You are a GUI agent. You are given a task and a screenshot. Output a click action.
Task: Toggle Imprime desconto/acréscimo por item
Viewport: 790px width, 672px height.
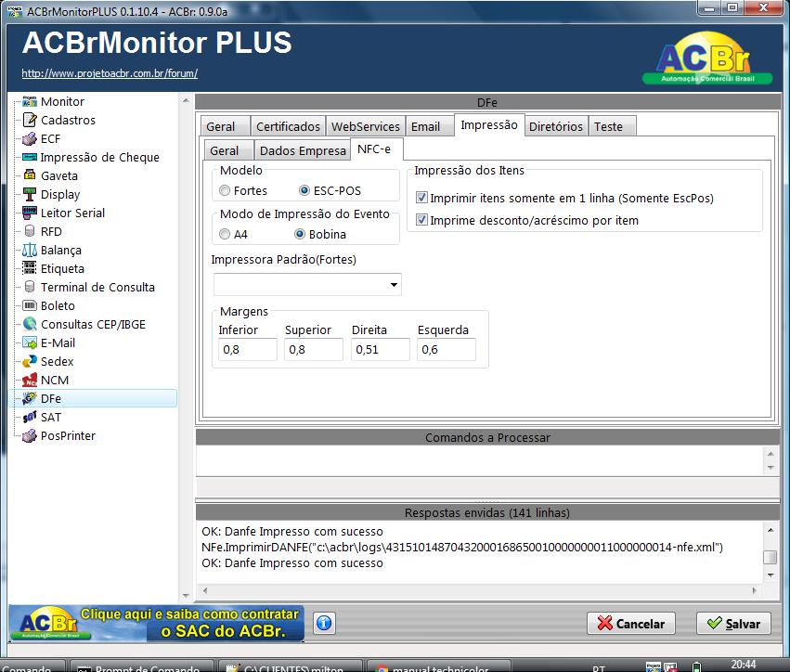pyautogui.click(x=421, y=220)
